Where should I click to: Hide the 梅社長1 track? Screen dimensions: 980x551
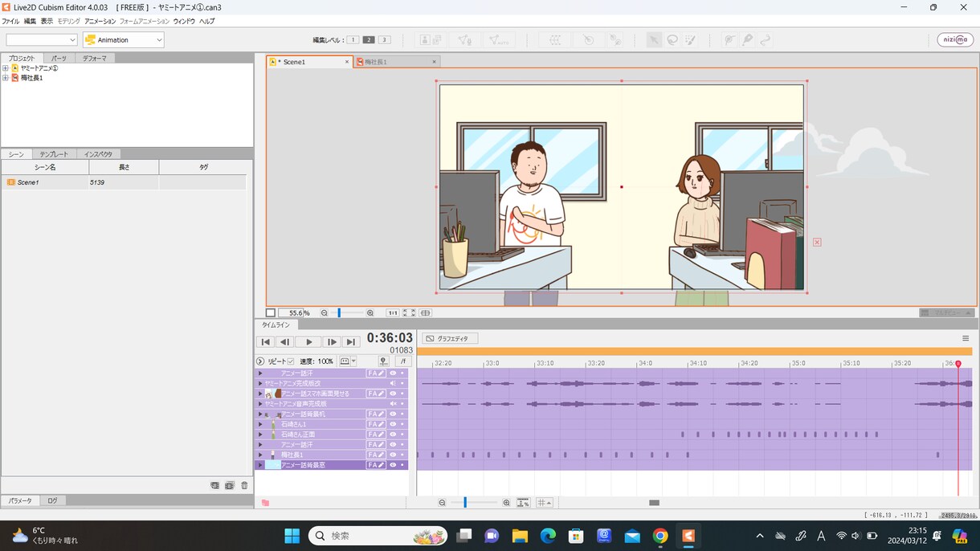click(x=394, y=455)
